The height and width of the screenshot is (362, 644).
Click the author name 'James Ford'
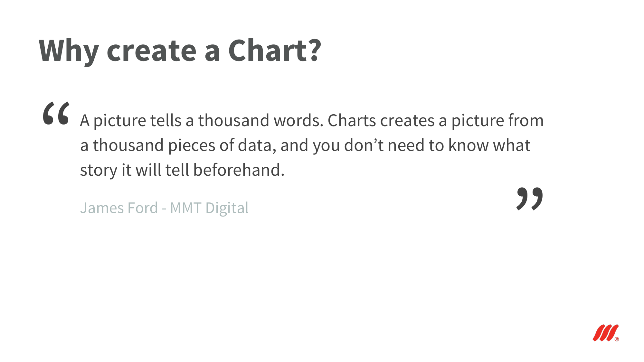tap(119, 208)
